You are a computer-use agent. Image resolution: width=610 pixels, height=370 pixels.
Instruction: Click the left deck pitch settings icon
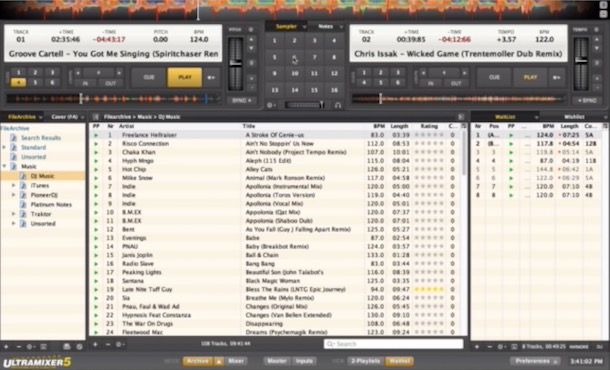251,30
